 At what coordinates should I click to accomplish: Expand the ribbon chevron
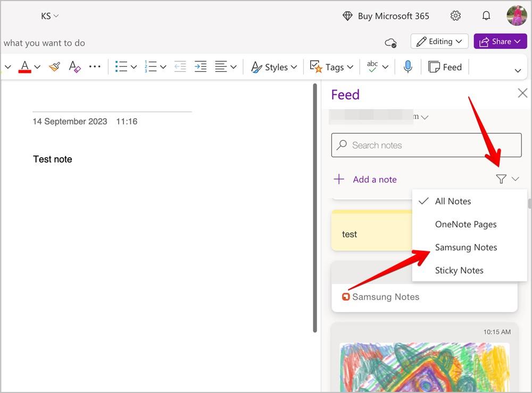[x=518, y=71]
